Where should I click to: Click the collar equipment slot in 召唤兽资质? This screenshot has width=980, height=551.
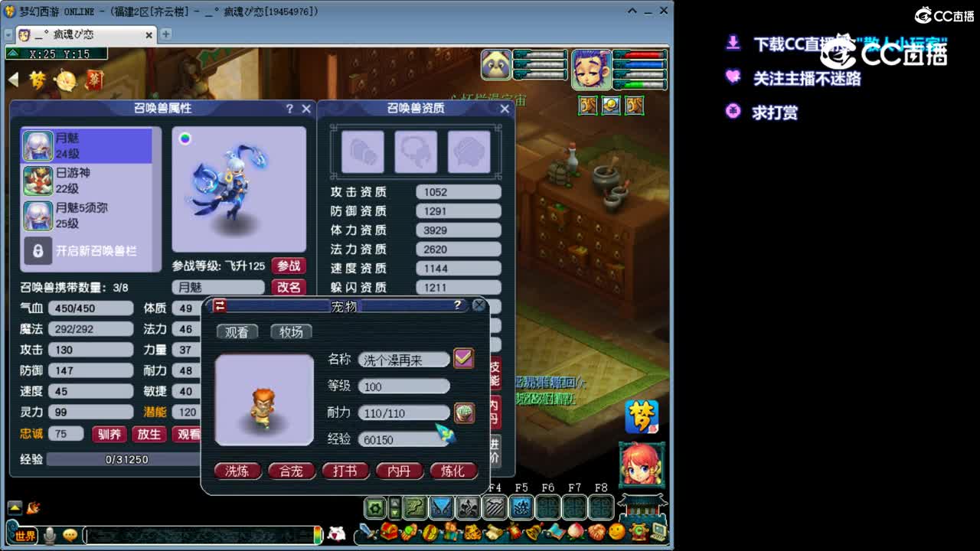pyautogui.click(x=416, y=152)
